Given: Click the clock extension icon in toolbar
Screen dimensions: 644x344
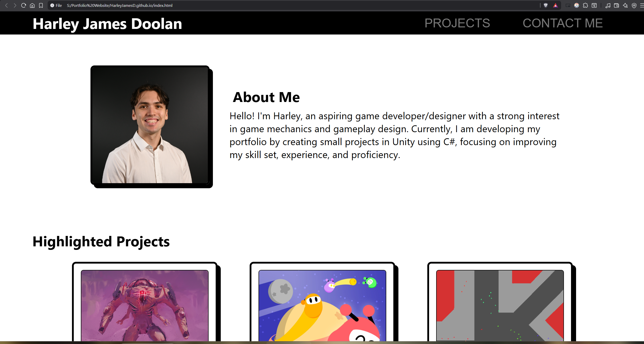Looking at the screenshot, I should (x=577, y=5).
